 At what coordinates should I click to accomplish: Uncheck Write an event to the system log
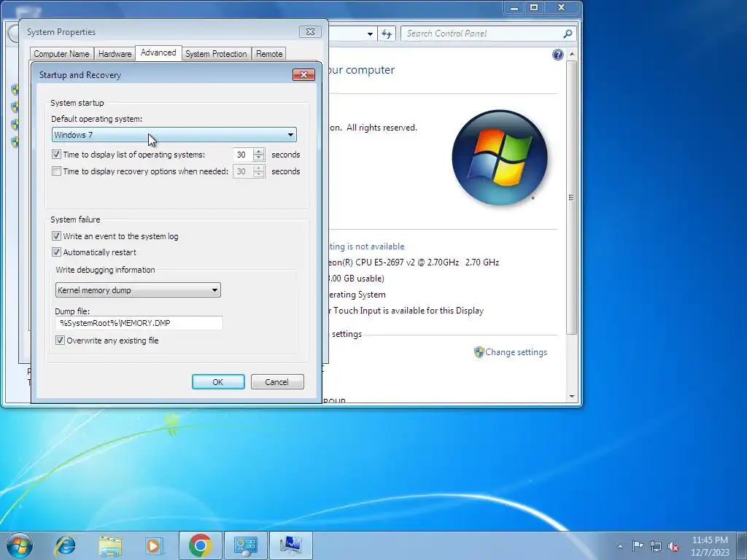(x=57, y=236)
